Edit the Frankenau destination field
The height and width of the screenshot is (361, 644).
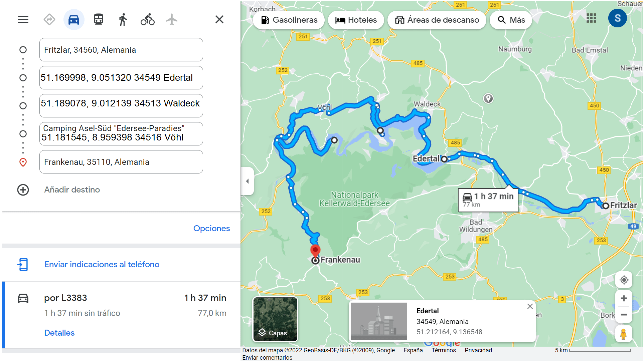[121, 162]
